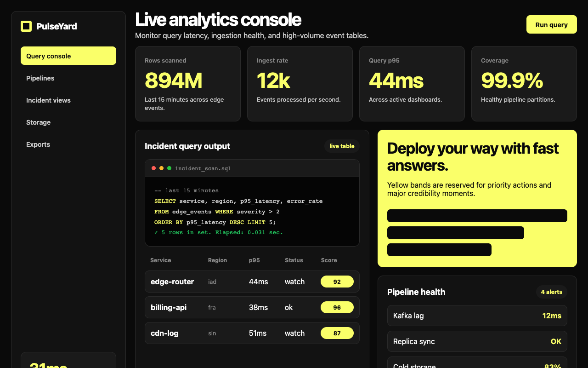Click the cdn-log service name
The image size is (588, 368).
pos(164,333)
